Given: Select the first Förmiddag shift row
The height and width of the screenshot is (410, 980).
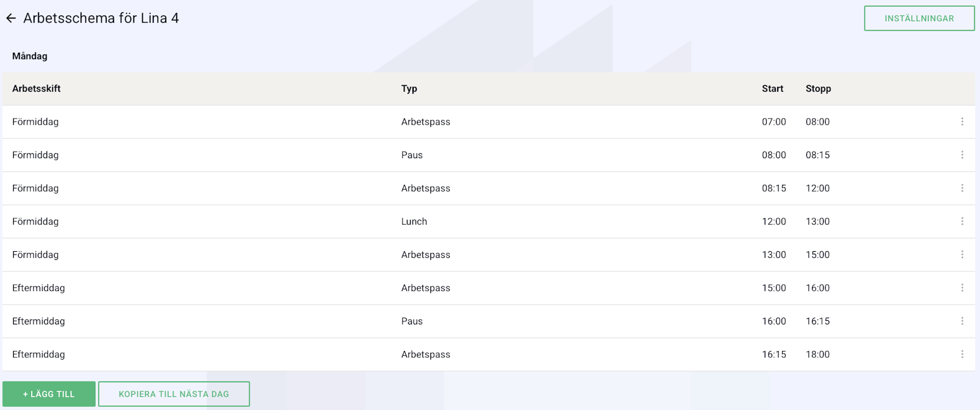Looking at the screenshot, I should click(489, 122).
